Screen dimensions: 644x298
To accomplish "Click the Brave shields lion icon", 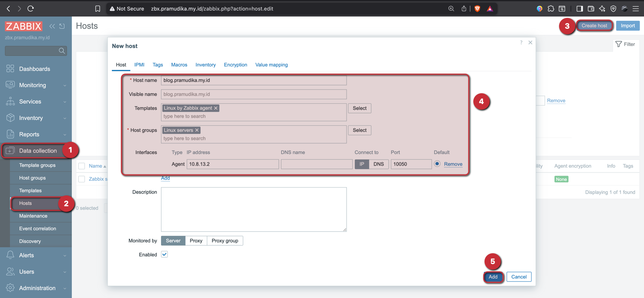I will (x=477, y=9).
